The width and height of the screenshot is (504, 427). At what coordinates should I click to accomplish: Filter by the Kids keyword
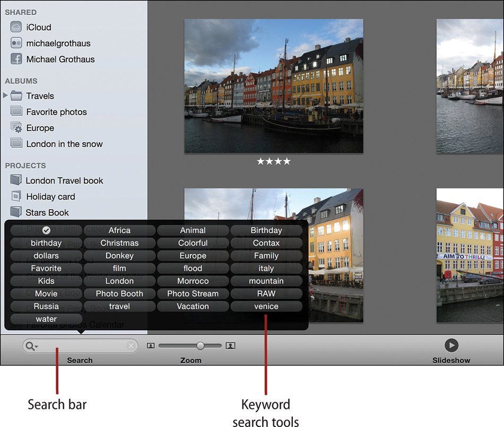(x=46, y=281)
